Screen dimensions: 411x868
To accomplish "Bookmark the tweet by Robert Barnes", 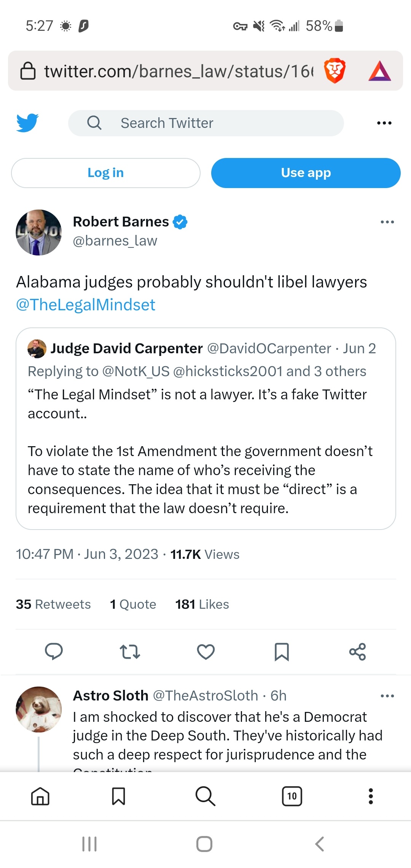I will point(282,651).
